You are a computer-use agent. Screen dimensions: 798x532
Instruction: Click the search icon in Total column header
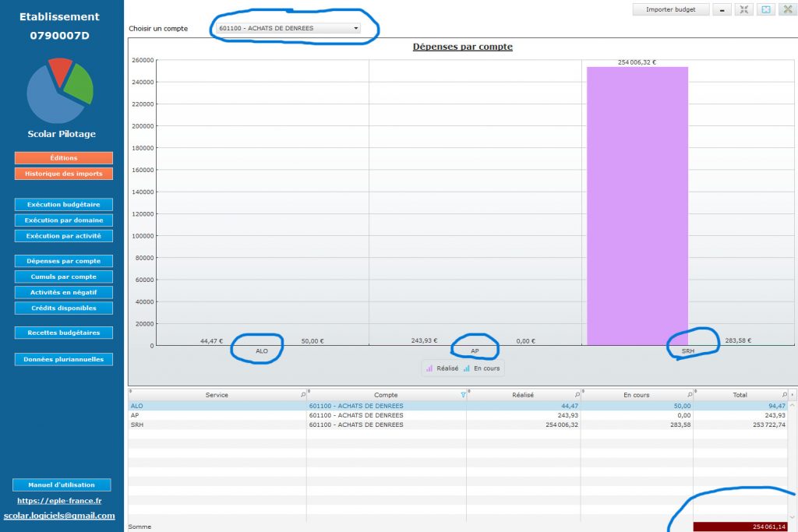point(786,395)
